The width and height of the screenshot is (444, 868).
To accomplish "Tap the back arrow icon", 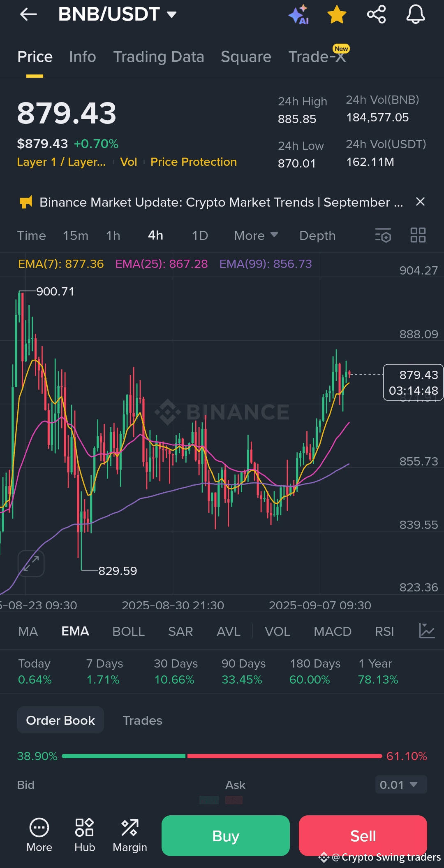I will tap(28, 14).
